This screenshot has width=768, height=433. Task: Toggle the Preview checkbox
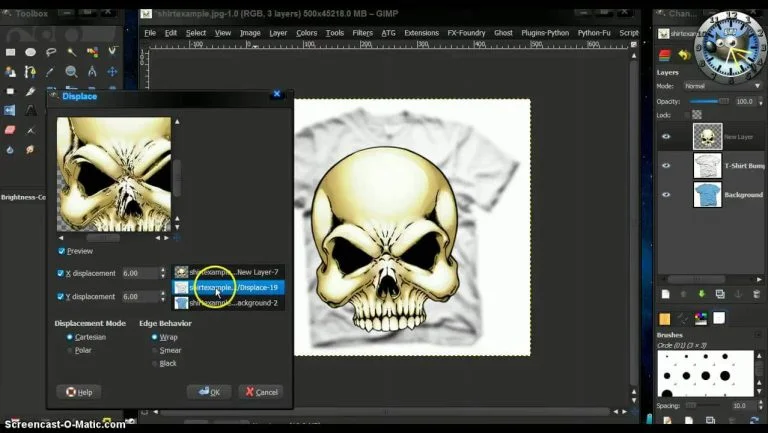(x=62, y=251)
